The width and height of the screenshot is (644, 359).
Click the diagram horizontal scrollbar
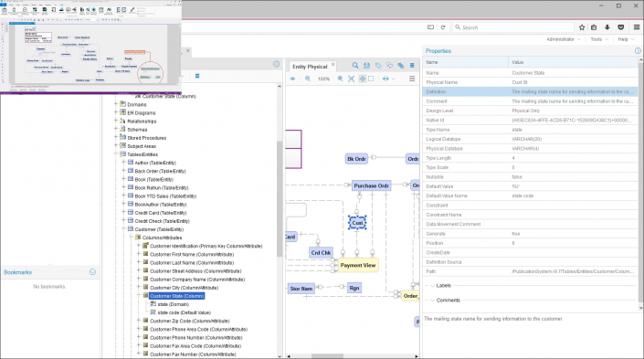[x=327, y=356]
